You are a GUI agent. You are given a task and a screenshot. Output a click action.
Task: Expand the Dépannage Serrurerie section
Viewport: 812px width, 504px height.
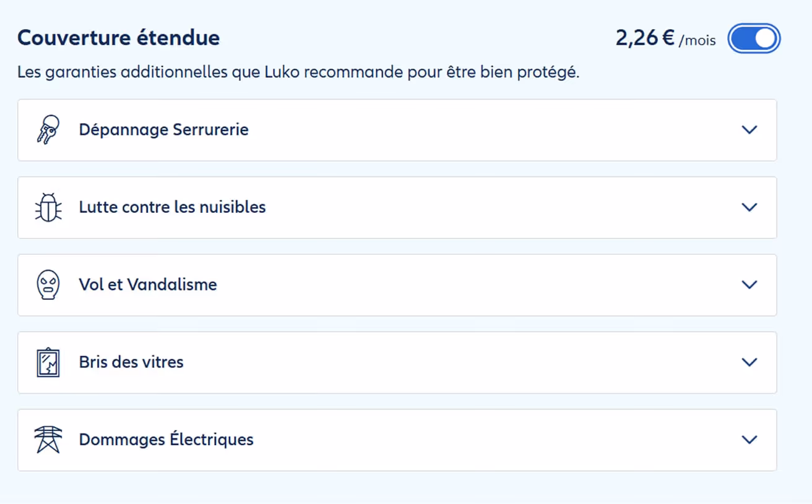(x=749, y=130)
